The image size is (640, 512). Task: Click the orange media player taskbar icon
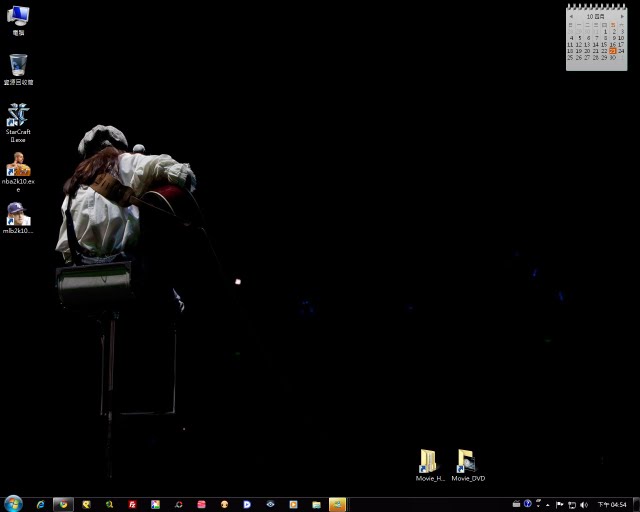(x=293, y=505)
